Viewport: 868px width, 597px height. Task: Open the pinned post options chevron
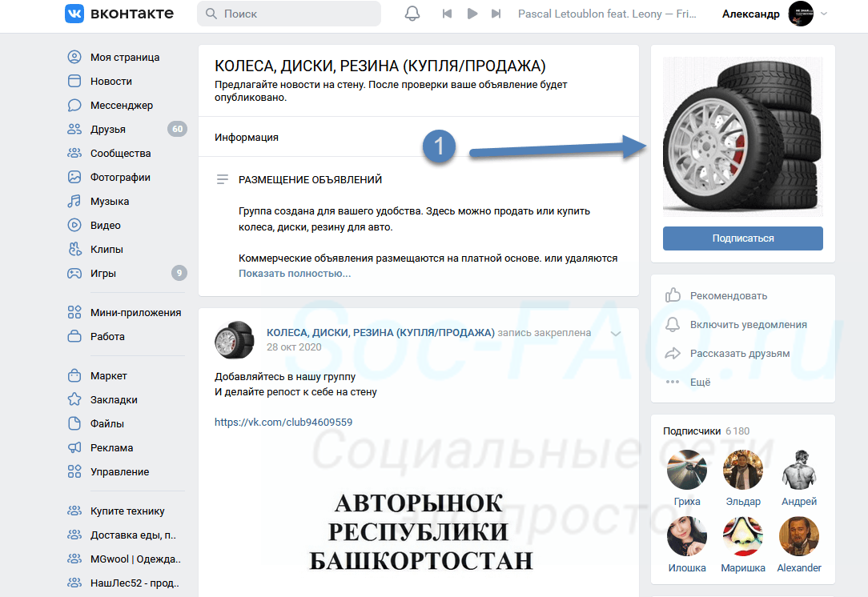tap(615, 333)
